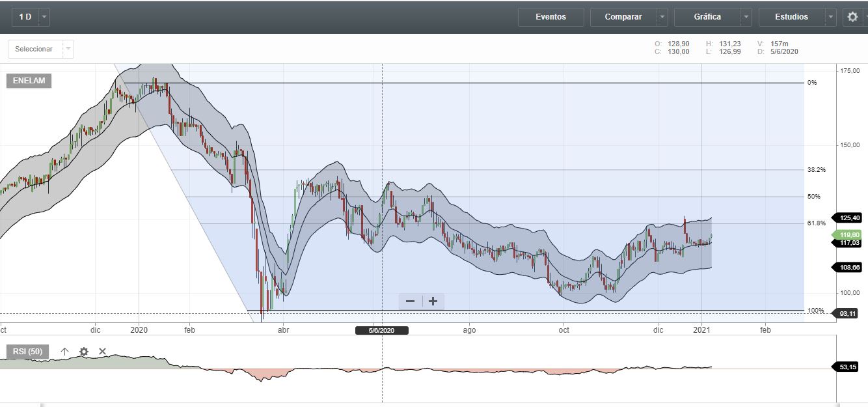
Task: Open the Estudios studies menu
Action: (x=791, y=17)
